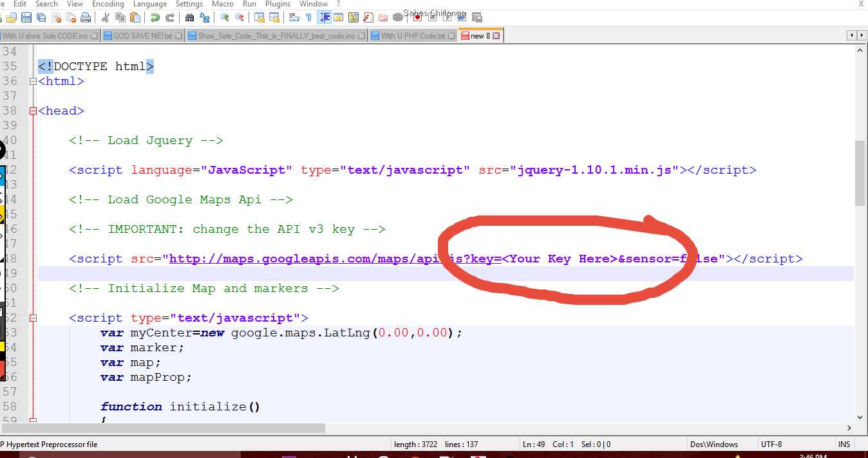
Task: Redo the edit with the Redo toolbar icon
Action: click(x=170, y=17)
